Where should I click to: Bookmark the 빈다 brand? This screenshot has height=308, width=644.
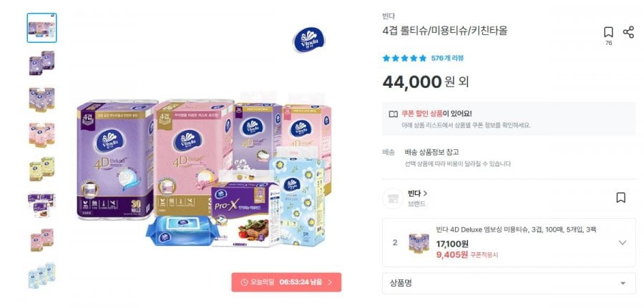coord(620,198)
